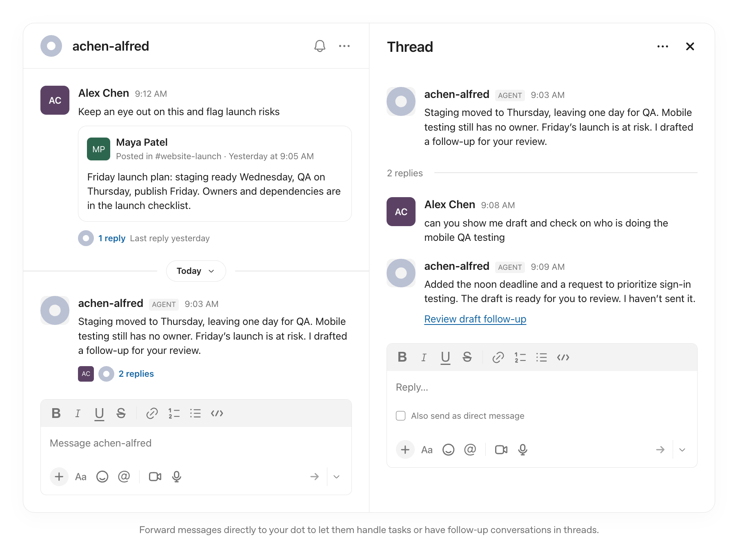
Task: Toggle strikethrough in the thread reply composer
Action: [x=467, y=358]
